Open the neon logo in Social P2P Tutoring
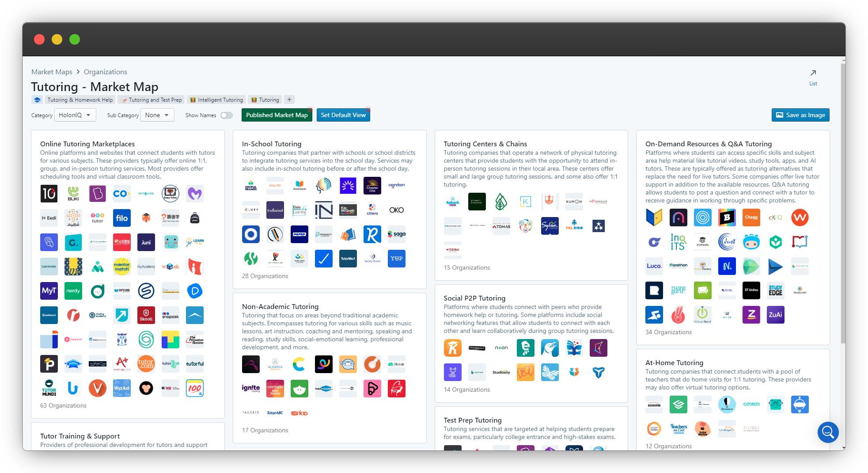The height and width of the screenshot is (473, 868). 501,348
